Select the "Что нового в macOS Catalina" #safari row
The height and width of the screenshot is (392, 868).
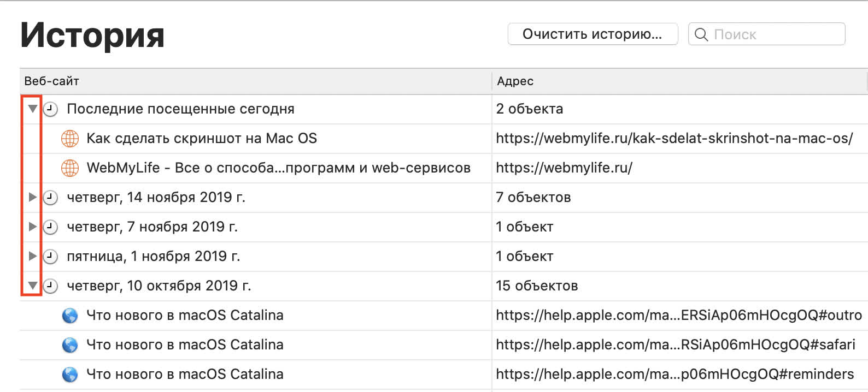pyautogui.click(x=185, y=345)
